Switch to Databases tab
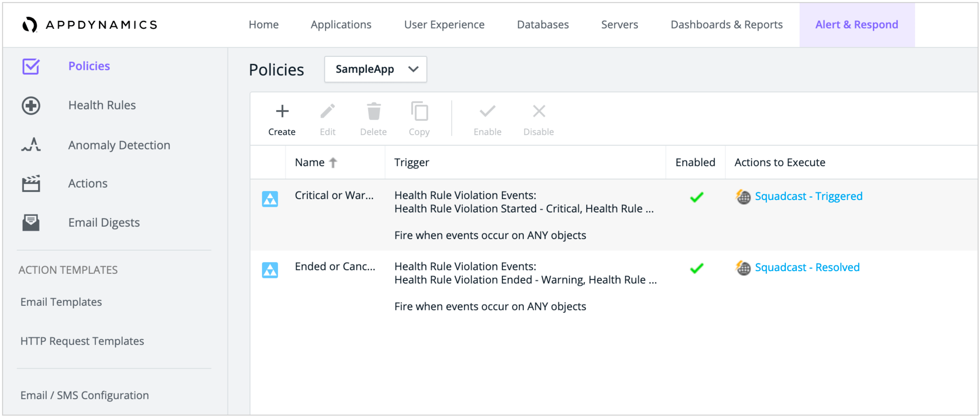The height and width of the screenshot is (417, 980). (543, 25)
